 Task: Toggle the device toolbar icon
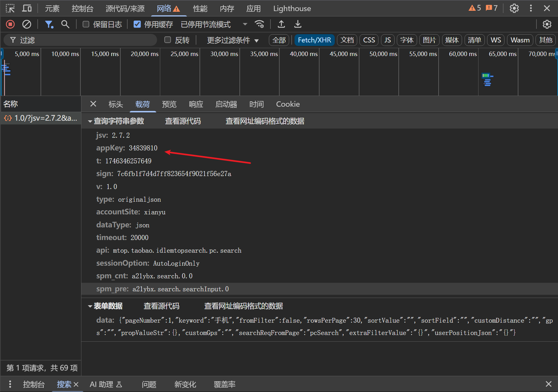point(27,9)
